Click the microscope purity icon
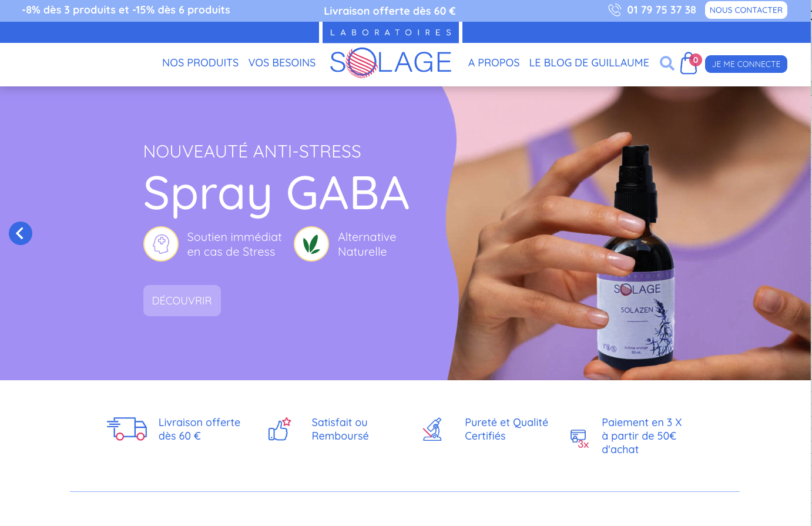 pos(432,430)
